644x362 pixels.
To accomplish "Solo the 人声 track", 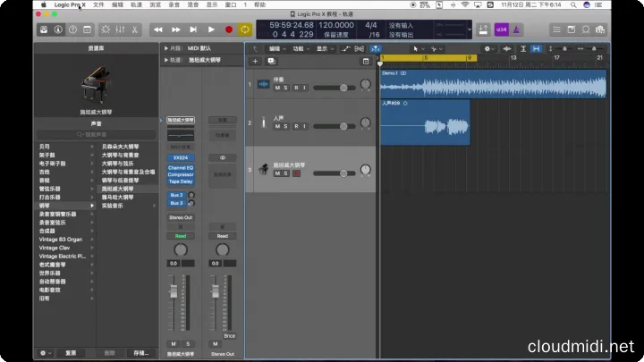I will click(x=286, y=127).
